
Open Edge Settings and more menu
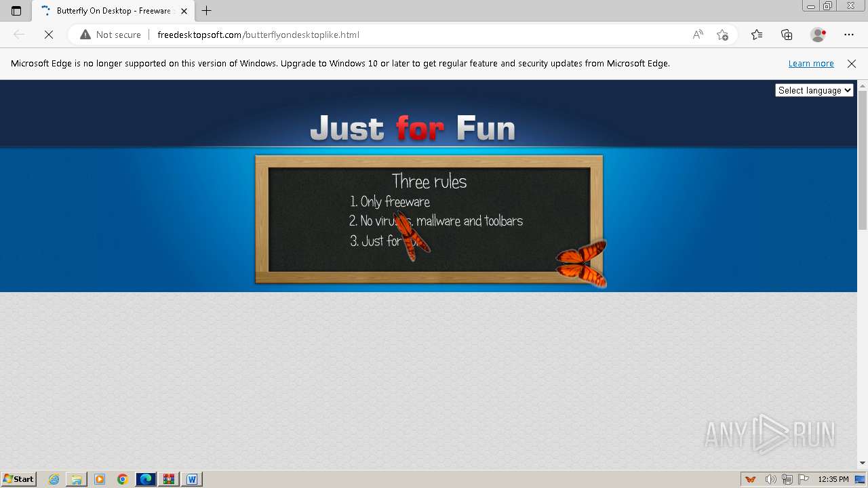click(x=849, y=35)
